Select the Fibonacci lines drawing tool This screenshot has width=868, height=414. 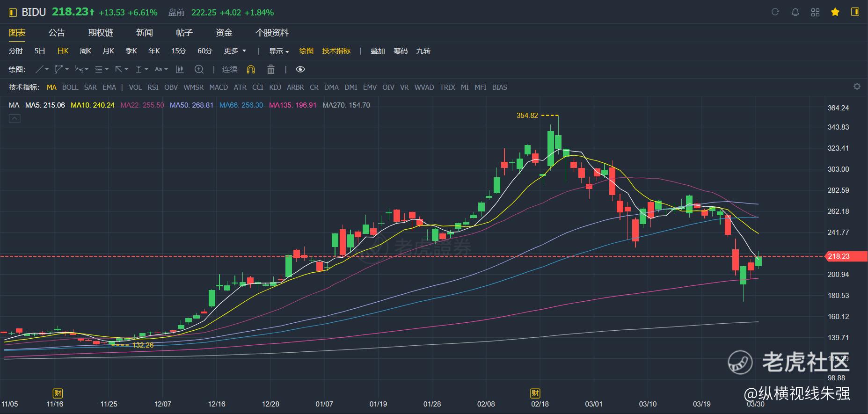99,69
